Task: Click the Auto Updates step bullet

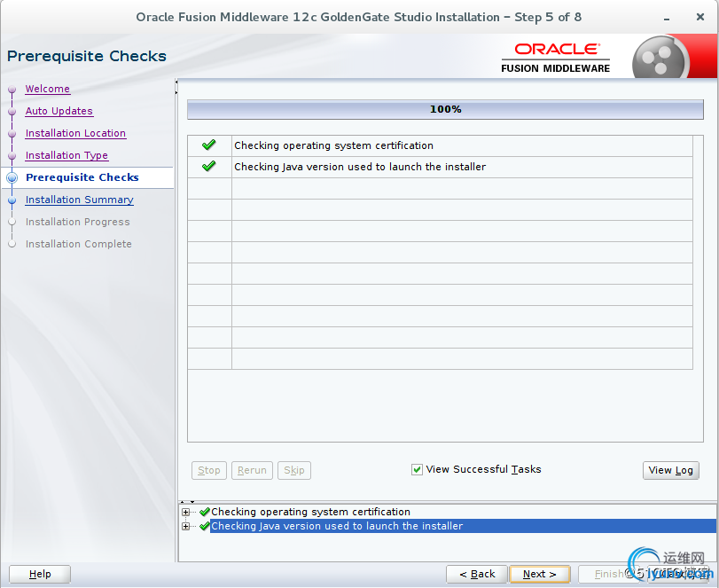Action: coord(12,111)
